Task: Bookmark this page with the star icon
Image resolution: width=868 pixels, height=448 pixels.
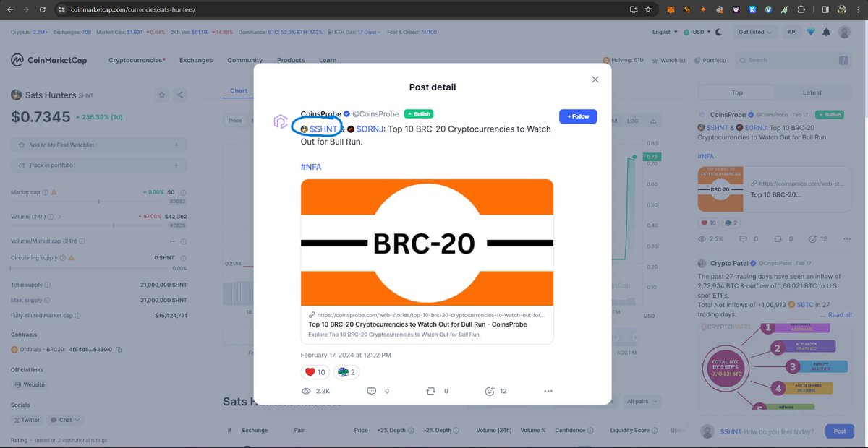Action: click(x=648, y=9)
